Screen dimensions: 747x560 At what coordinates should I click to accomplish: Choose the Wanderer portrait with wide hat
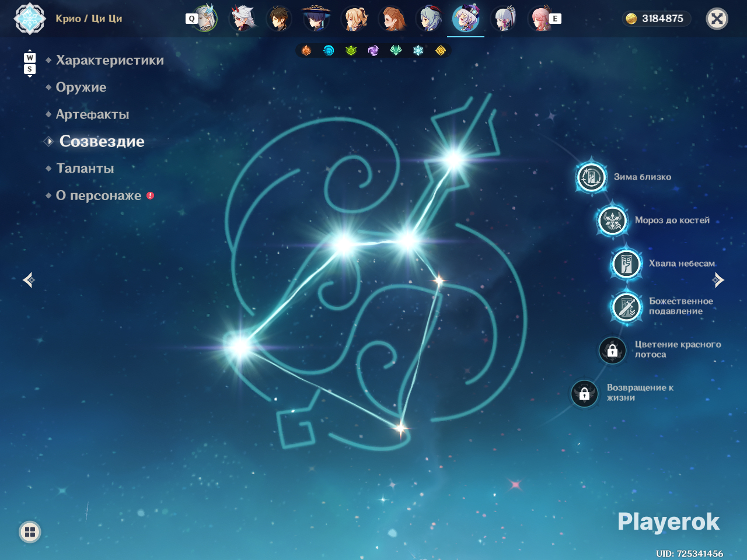click(316, 18)
